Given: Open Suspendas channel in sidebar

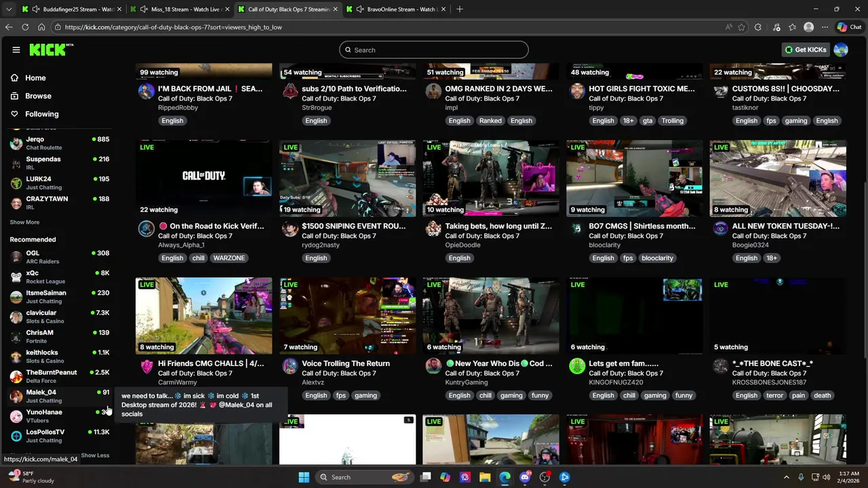Looking at the screenshot, I should click(x=60, y=163).
